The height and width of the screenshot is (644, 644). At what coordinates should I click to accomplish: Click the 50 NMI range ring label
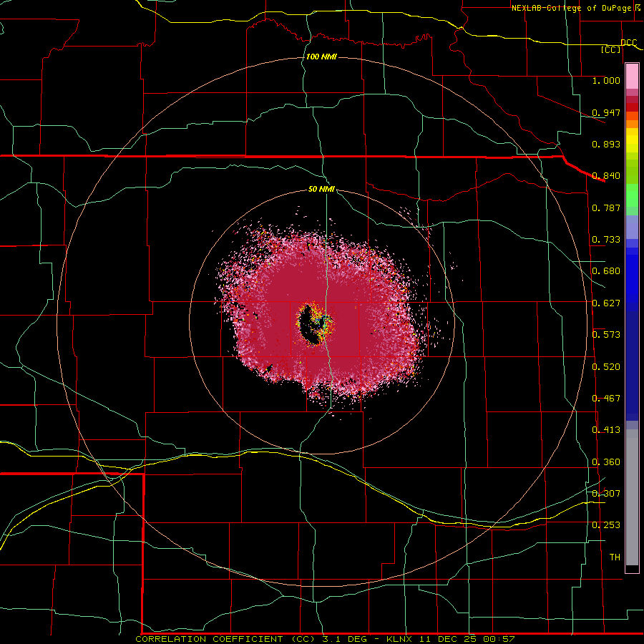pos(321,190)
